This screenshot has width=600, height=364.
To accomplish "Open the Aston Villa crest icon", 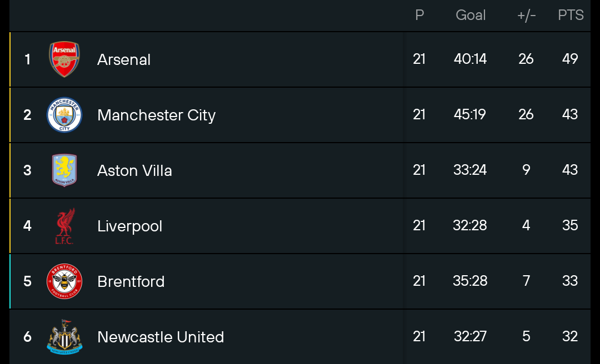I will pyautogui.click(x=64, y=170).
